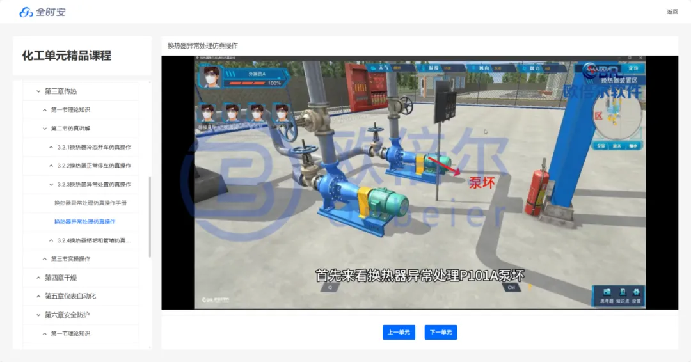Screen dimensions: 692x364
Task: Click the circular minimap in the simulation
Action: [617, 116]
